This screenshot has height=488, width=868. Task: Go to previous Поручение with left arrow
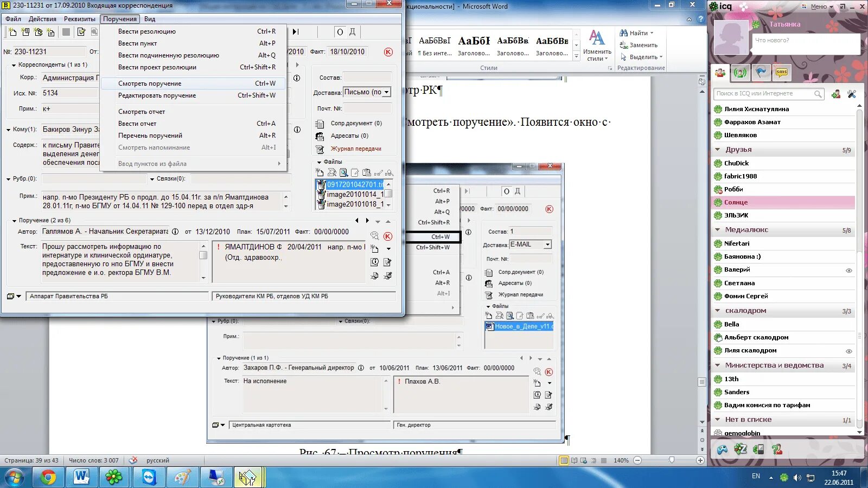coord(356,221)
